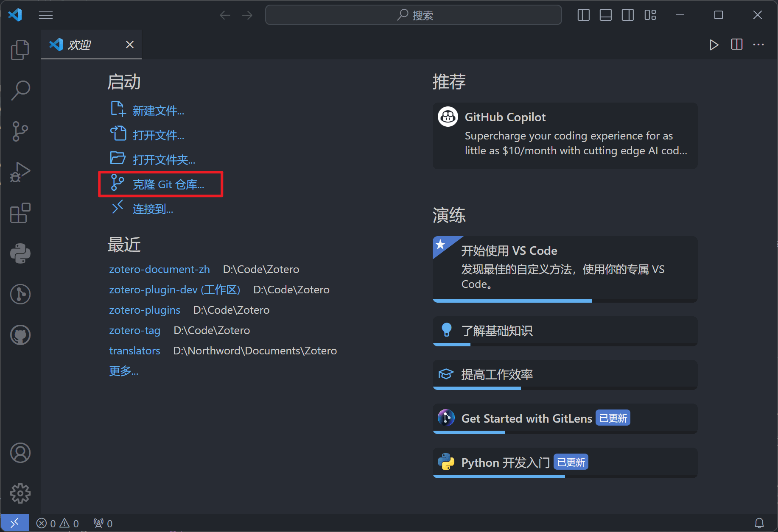778x532 pixels.
Task: Open the Explorer view in activity bar
Action: coord(20,50)
